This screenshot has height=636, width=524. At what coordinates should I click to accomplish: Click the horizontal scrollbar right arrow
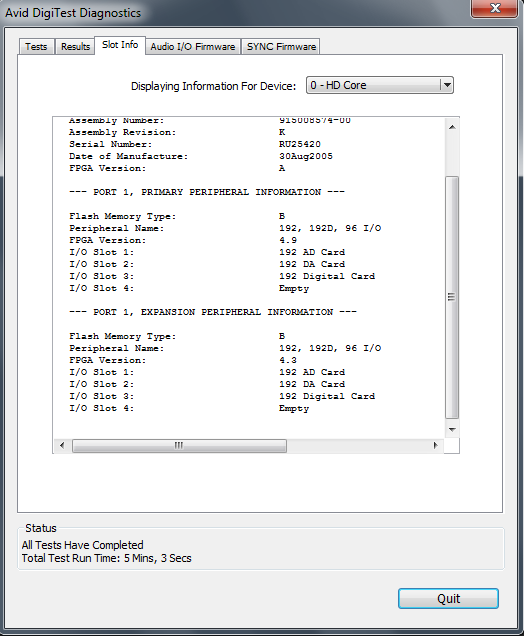coord(436,445)
